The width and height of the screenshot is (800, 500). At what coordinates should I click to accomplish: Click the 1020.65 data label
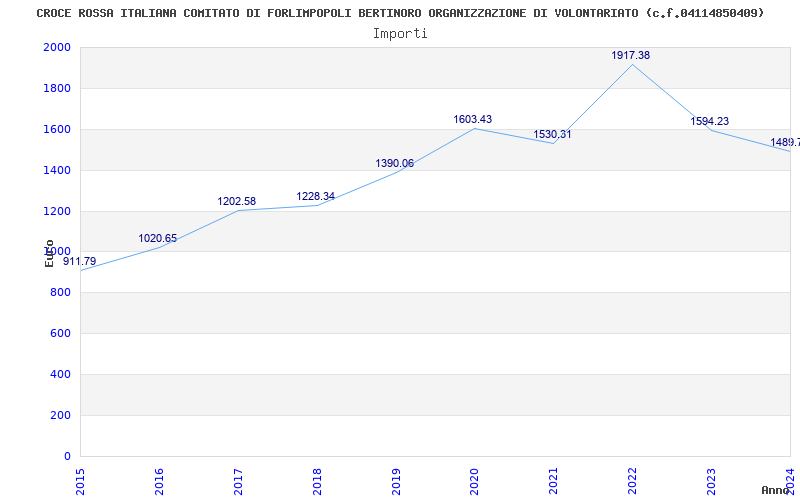[x=158, y=238]
